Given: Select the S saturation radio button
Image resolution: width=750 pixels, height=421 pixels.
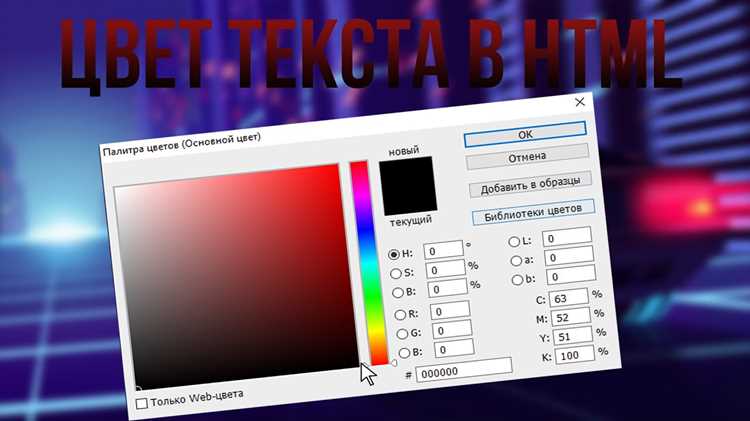Looking at the screenshot, I should tap(396, 274).
